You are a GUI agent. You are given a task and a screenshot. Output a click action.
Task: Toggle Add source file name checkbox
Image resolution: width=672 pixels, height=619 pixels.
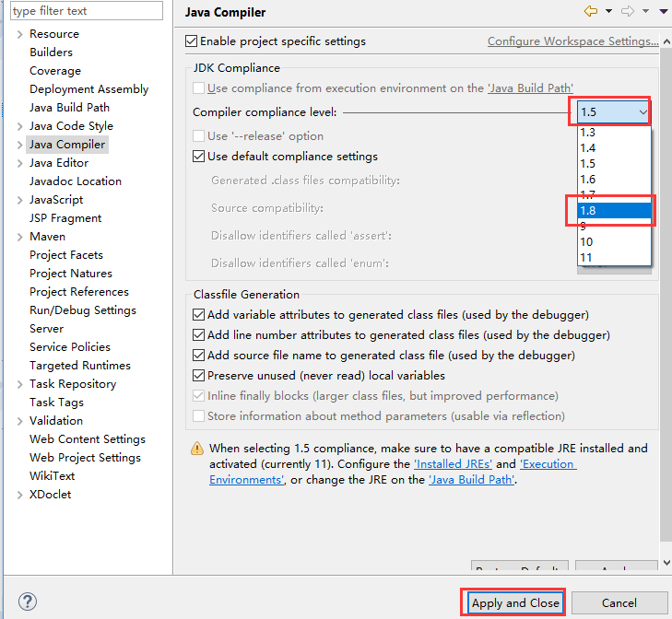[198, 356]
